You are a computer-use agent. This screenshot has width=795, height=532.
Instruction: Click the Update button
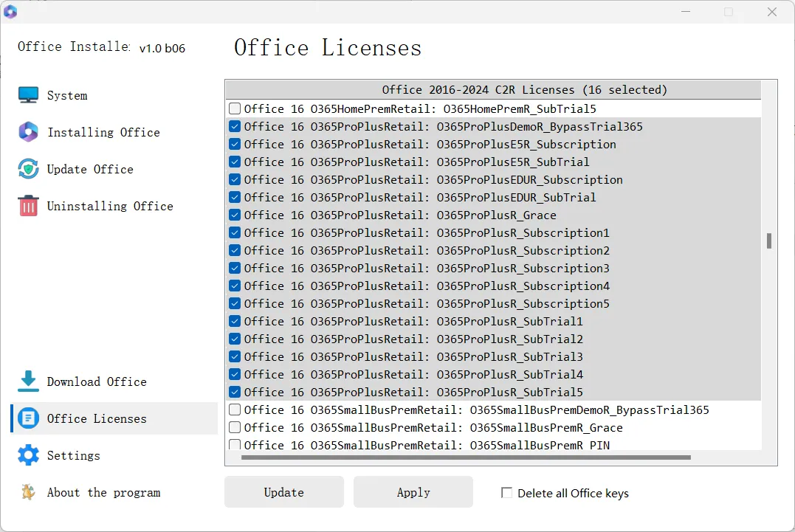pyautogui.click(x=284, y=492)
